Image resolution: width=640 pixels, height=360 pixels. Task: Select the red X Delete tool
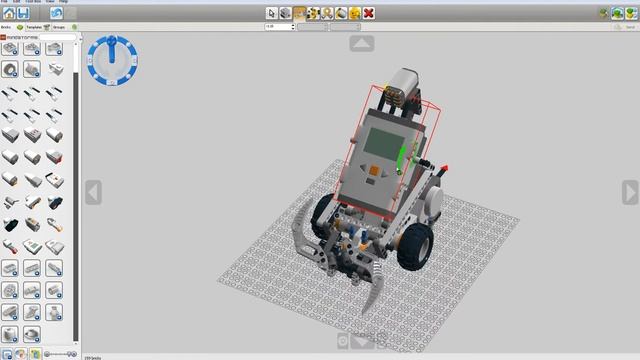(369, 13)
